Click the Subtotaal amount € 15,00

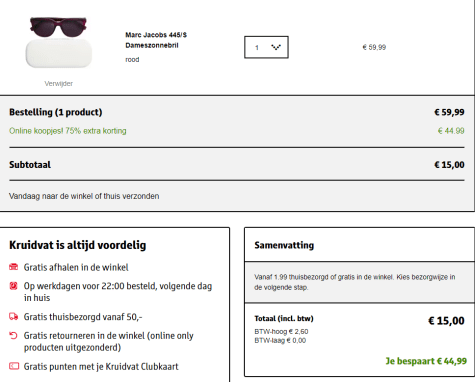pyautogui.click(x=449, y=165)
